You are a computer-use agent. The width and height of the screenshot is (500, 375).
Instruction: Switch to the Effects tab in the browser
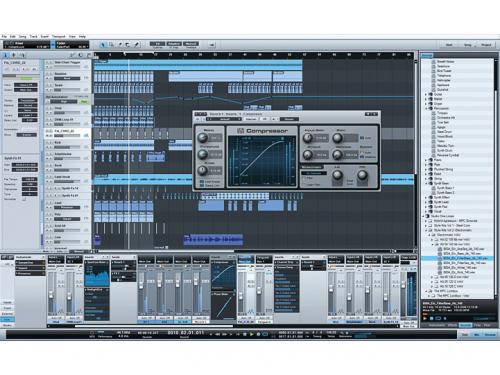(452, 325)
